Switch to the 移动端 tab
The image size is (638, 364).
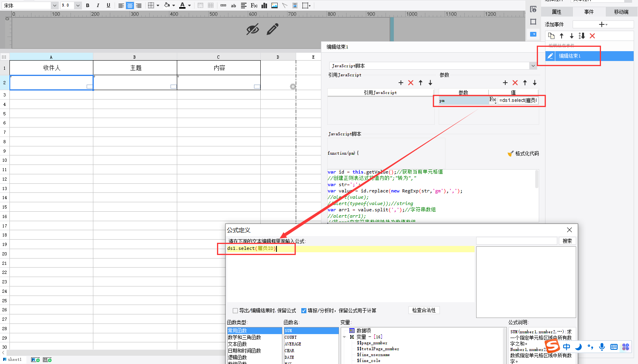pos(621,12)
